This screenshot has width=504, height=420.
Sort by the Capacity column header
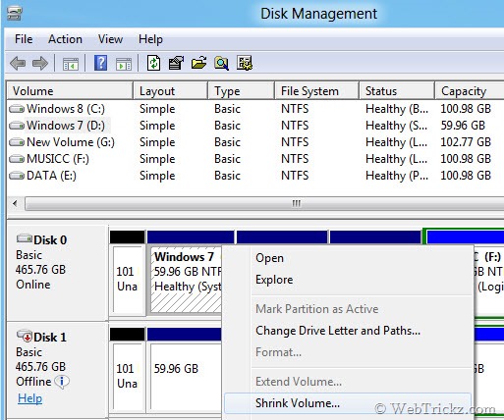click(470, 90)
